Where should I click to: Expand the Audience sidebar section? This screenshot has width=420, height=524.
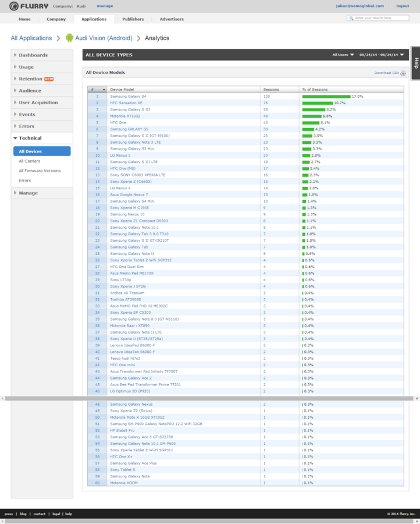42,91
